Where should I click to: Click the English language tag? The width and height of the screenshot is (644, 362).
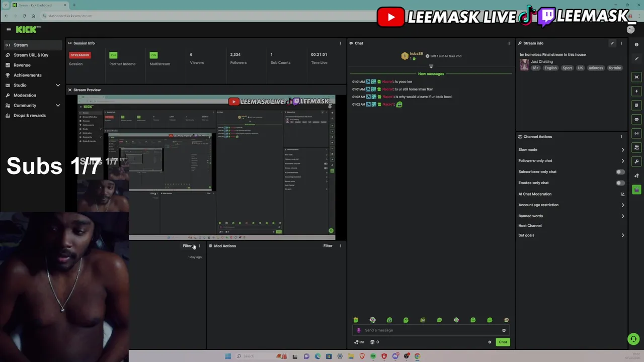pos(550,68)
